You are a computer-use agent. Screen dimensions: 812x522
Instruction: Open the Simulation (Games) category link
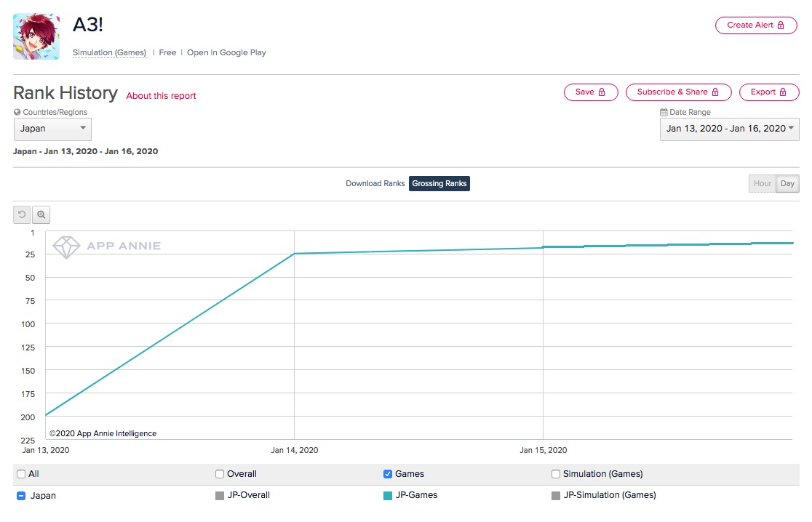110,53
